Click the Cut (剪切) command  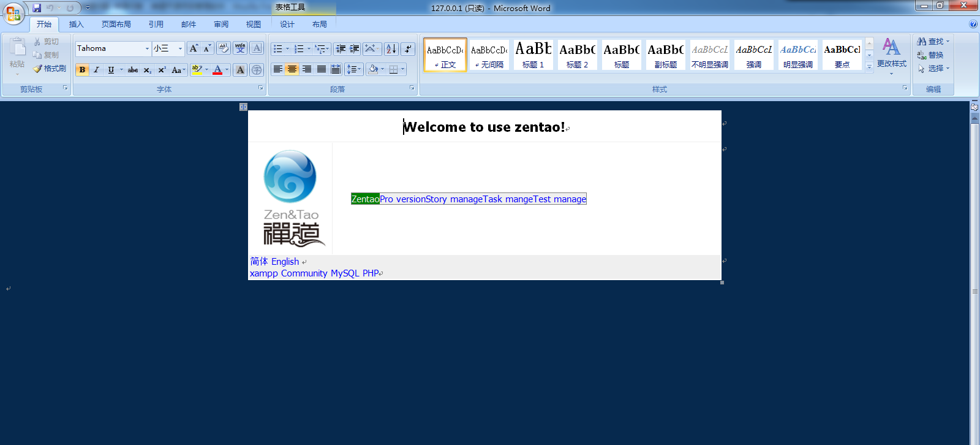(47, 42)
